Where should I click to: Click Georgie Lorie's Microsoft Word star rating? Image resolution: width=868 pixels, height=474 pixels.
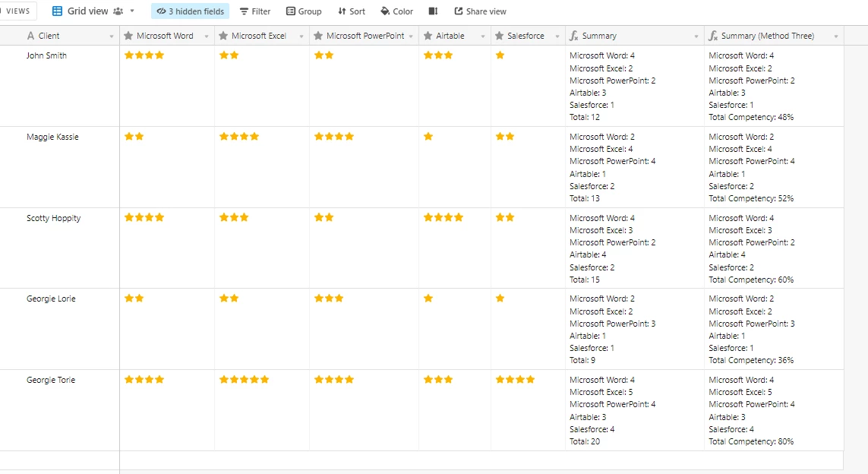tap(134, 298)
